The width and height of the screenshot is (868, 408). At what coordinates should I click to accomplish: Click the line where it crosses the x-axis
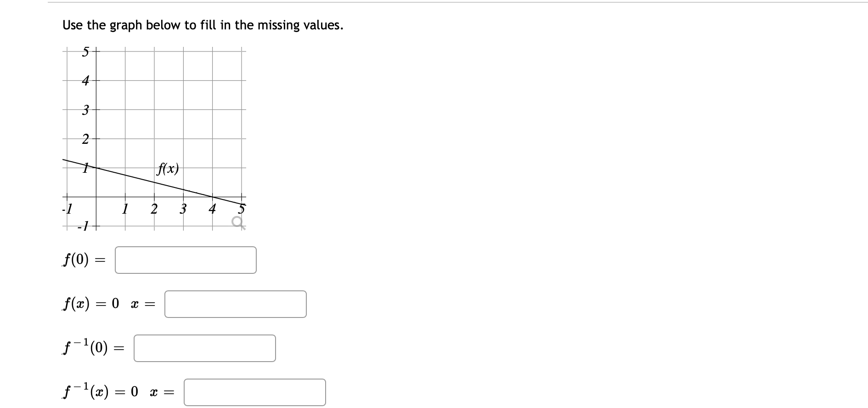click(x=213, y=198)
